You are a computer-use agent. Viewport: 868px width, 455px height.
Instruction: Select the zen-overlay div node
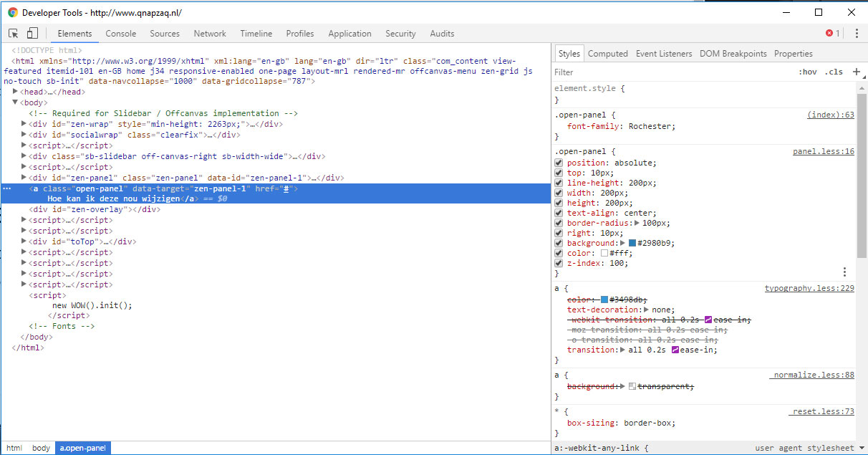(95, 209)
